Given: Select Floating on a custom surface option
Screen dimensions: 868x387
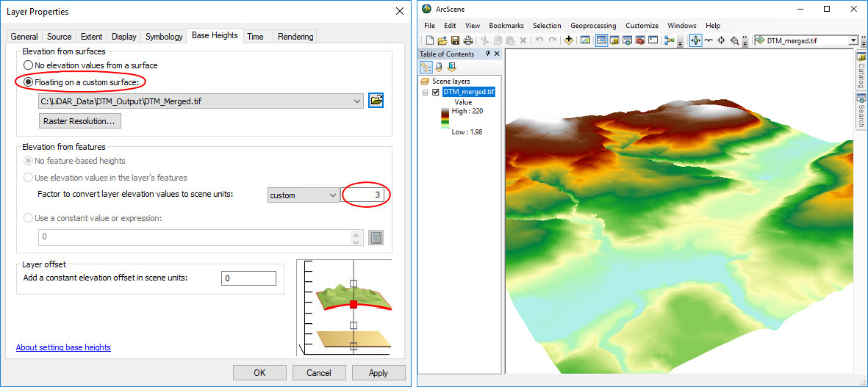Looking at the screenshot, I should click(x=28, y=82).
